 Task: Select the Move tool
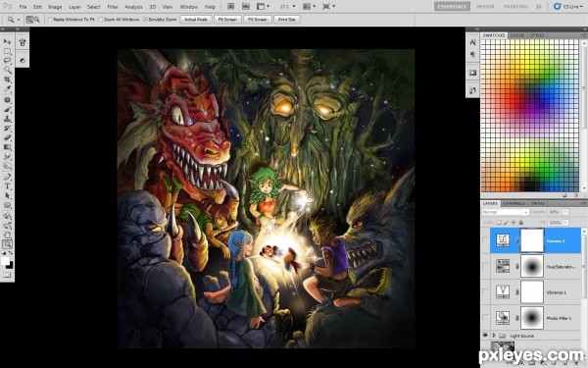pos(7,41)
